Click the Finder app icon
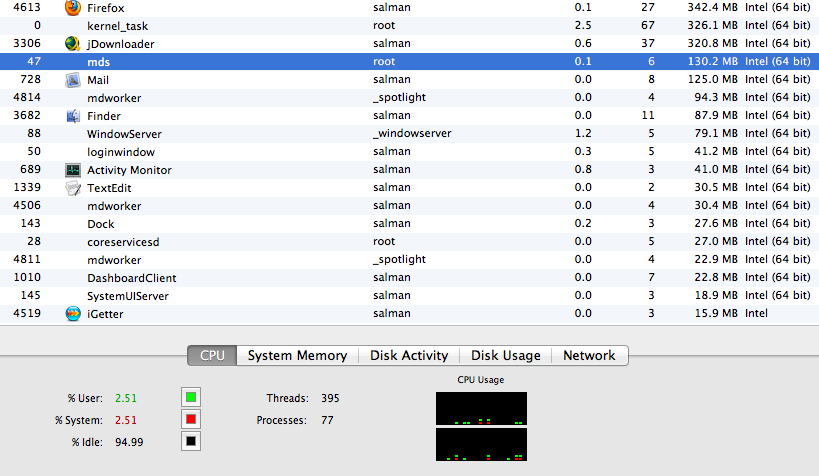 pyautogui.click(x=73, y=116)
